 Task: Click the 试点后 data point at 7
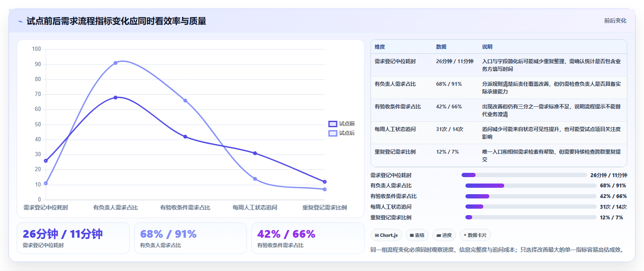[325, 189]
